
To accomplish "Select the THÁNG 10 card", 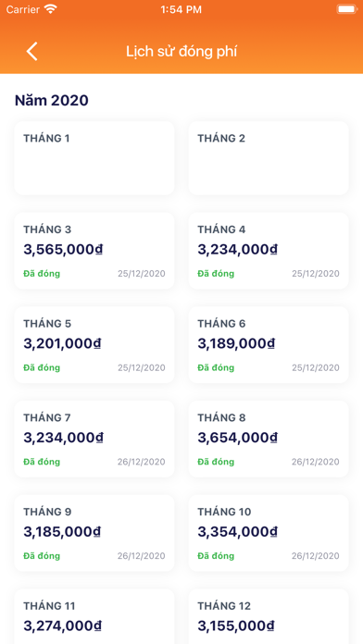I will 269,533.
